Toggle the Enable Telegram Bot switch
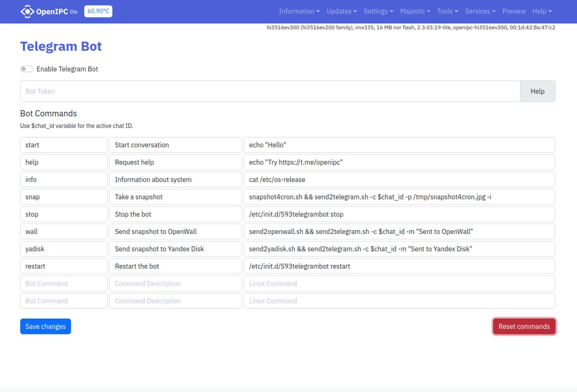The image size is (577, 392). pos(27,69)
